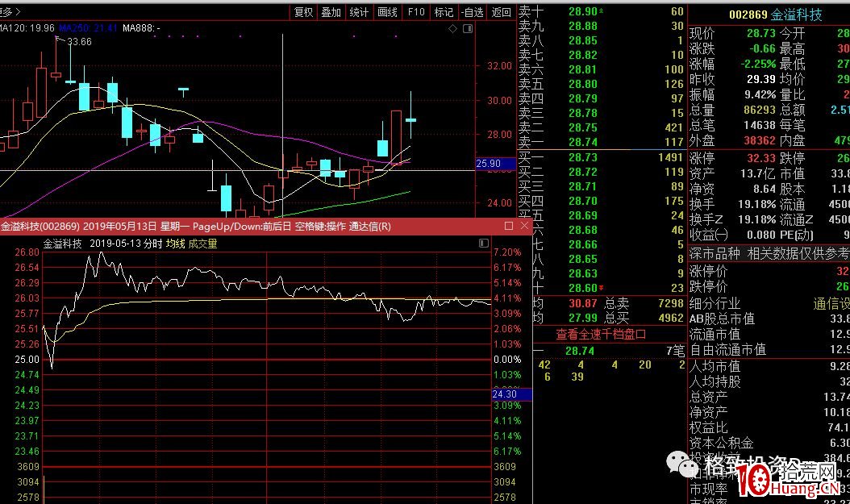Click the small box icon in intraday header
This screenshot has height=504, width=850.
click(x=484, y=244)
